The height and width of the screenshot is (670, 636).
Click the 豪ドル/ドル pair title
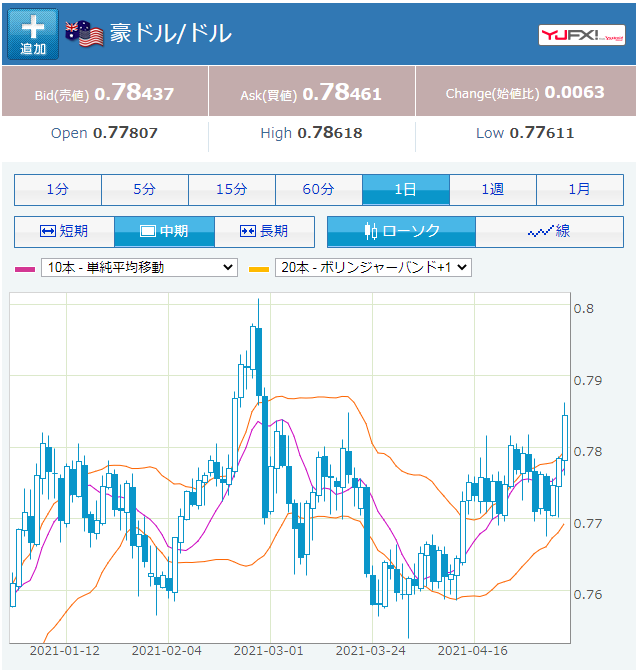[171, 33]
